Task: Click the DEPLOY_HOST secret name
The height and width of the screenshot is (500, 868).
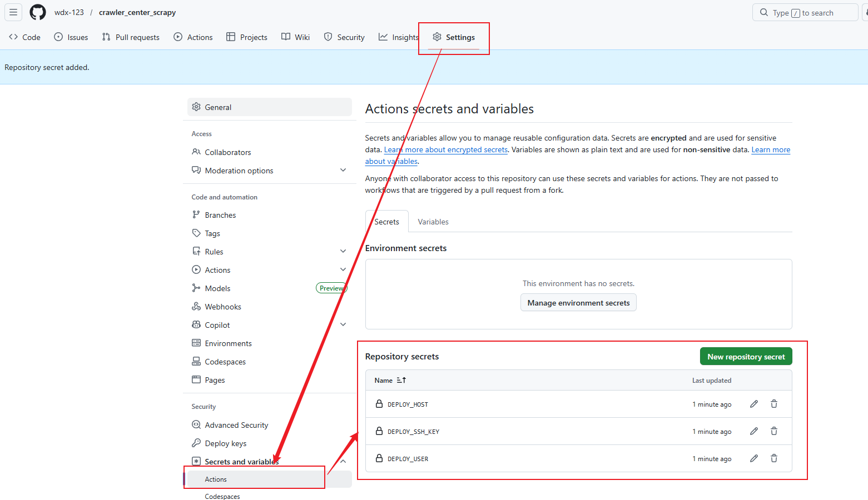Action: [x=408, y=404]
